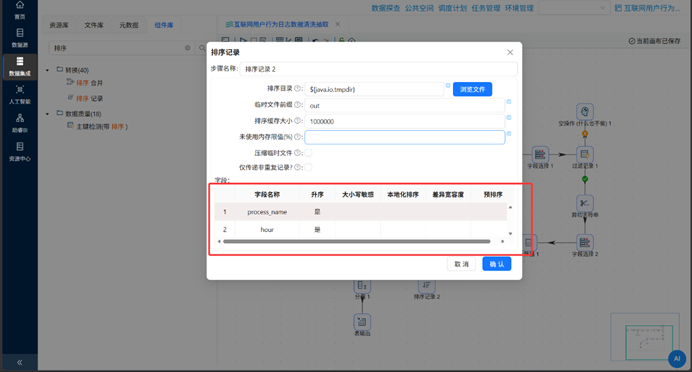
Task: Click the right arrow of horizontal scrollbar
Action: 502,241
